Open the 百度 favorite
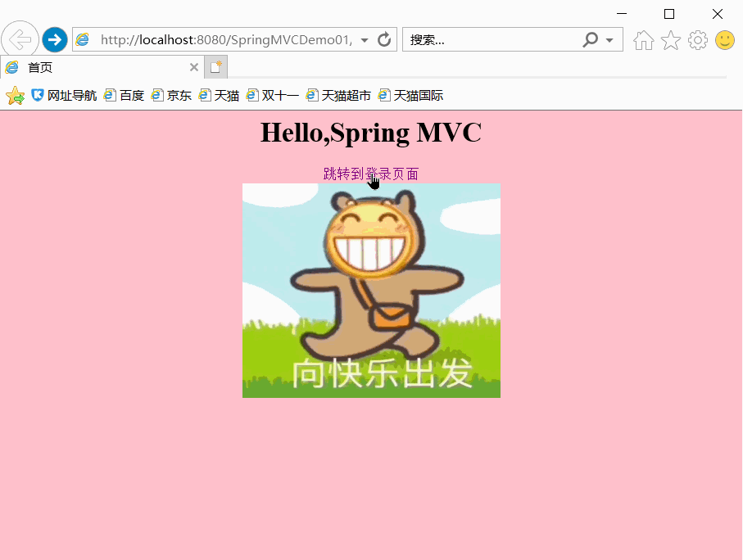 (124, 95)
